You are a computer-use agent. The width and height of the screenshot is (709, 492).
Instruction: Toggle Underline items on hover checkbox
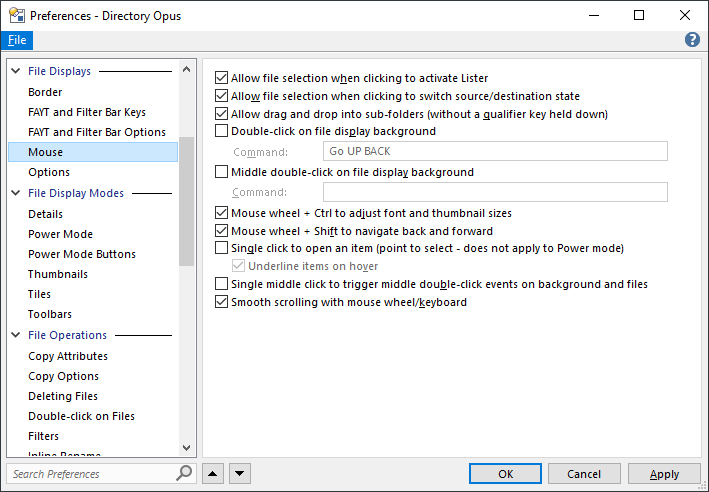[x=238, y=266]
